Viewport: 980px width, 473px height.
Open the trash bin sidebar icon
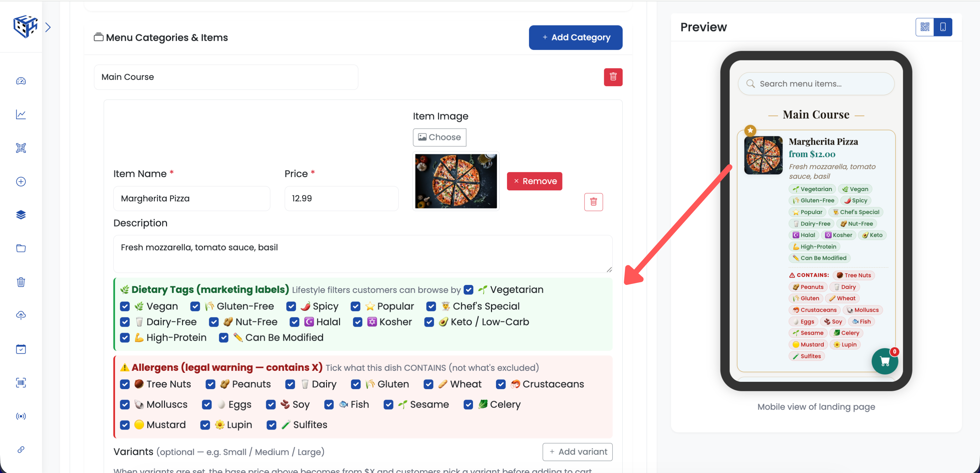click(21, 282)
